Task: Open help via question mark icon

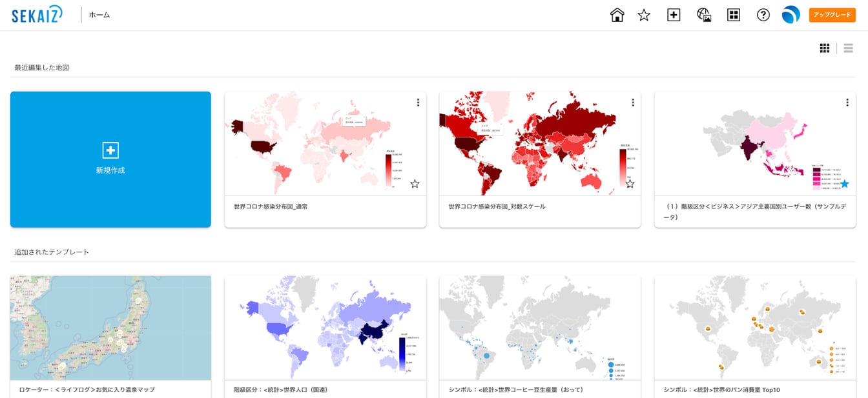Action: pos(763,15)
